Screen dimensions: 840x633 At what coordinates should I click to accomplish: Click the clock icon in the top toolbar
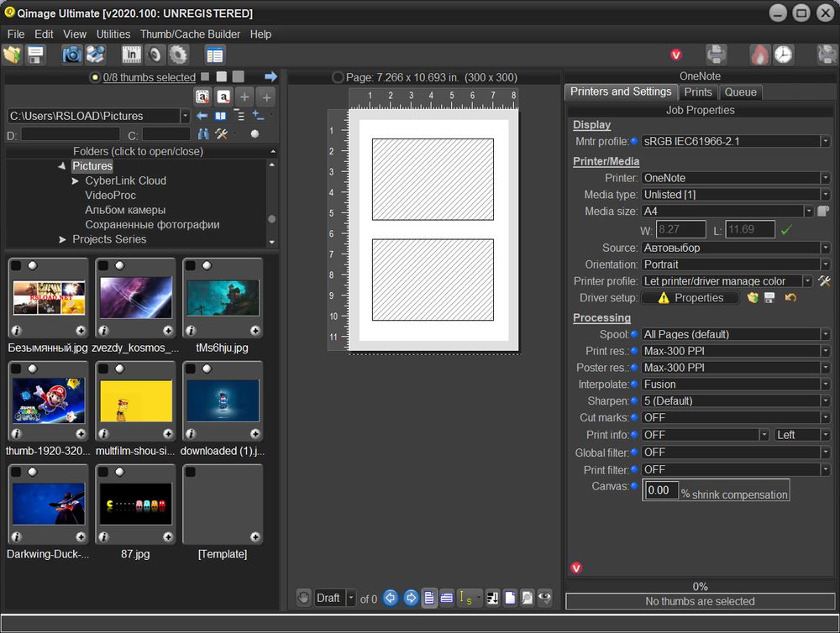pyautogui.click(x=783, y=55)
